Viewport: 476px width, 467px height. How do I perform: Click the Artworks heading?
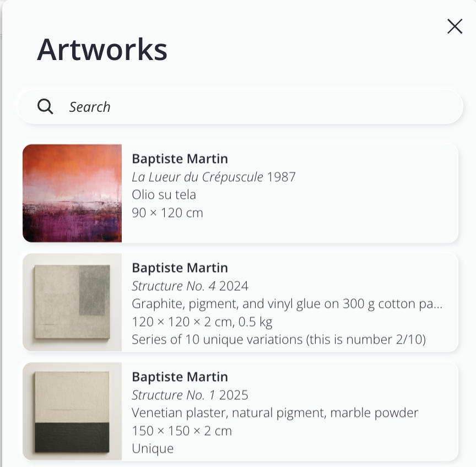102,50
